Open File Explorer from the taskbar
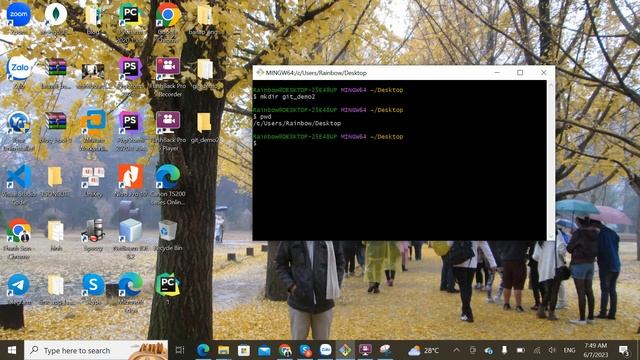 click(223, 350)
